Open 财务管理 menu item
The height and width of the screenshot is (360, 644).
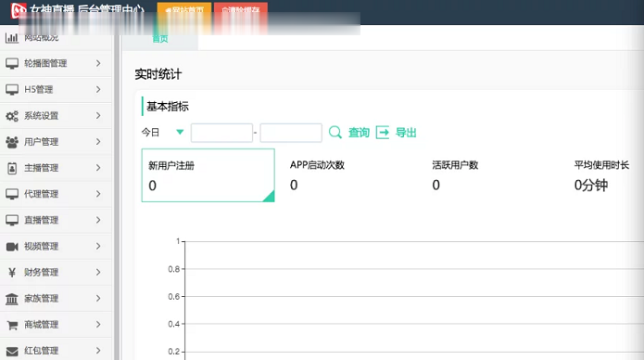tap(56, 273)
